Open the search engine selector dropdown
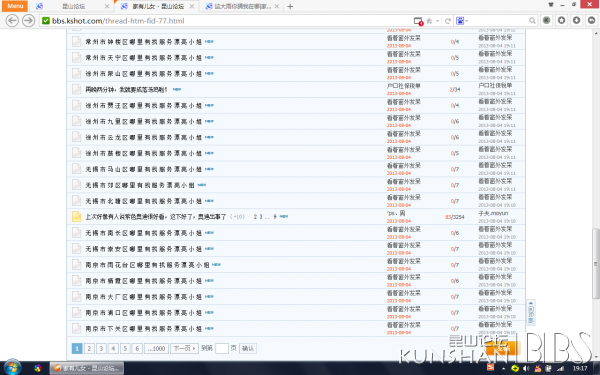The image size is (600, 375). [461, 21]
